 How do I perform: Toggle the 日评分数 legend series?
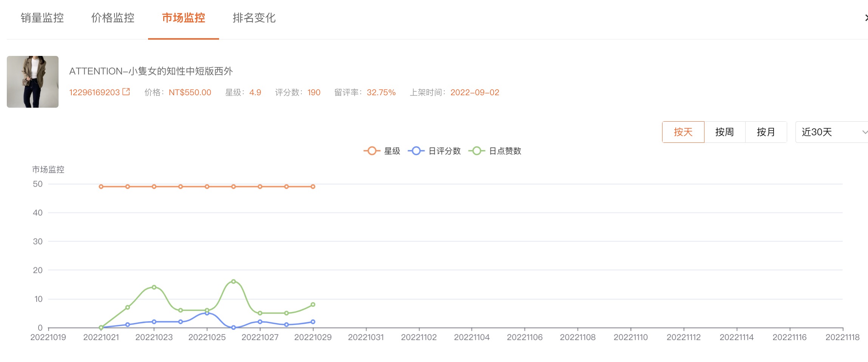point(434,151)
